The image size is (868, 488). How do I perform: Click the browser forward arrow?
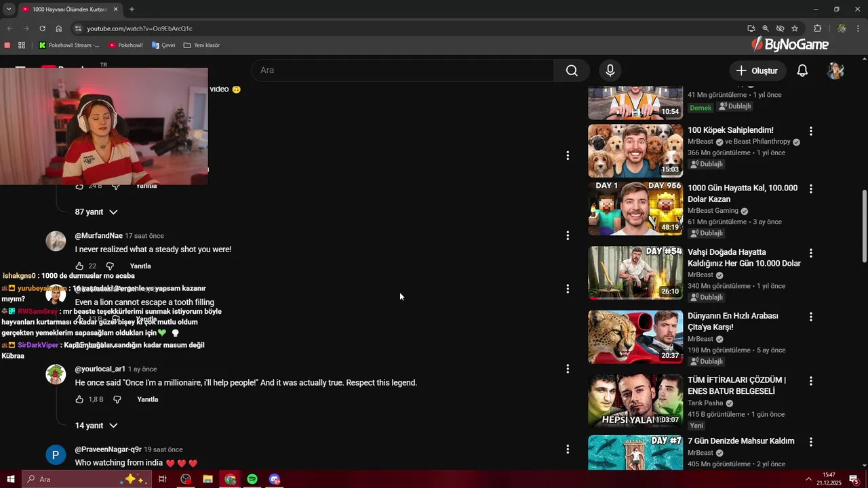[x=26, y=28]
